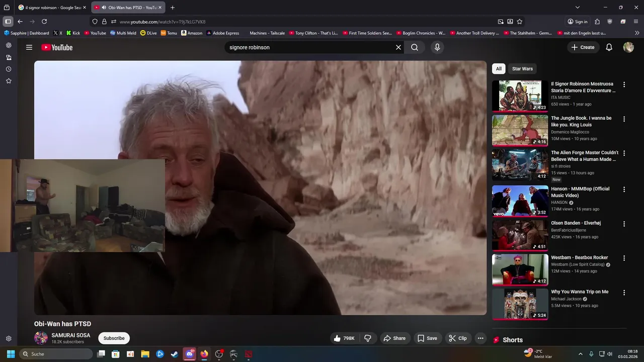Open menu for Alien Forge Master video

tap(624, 153)
